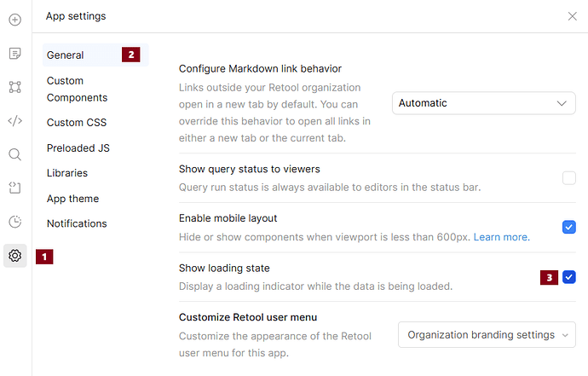Image resolution: width=588 pixels, height=376 pixels.
Task: Open Notifications settings
Action: (x=77, y=223)
